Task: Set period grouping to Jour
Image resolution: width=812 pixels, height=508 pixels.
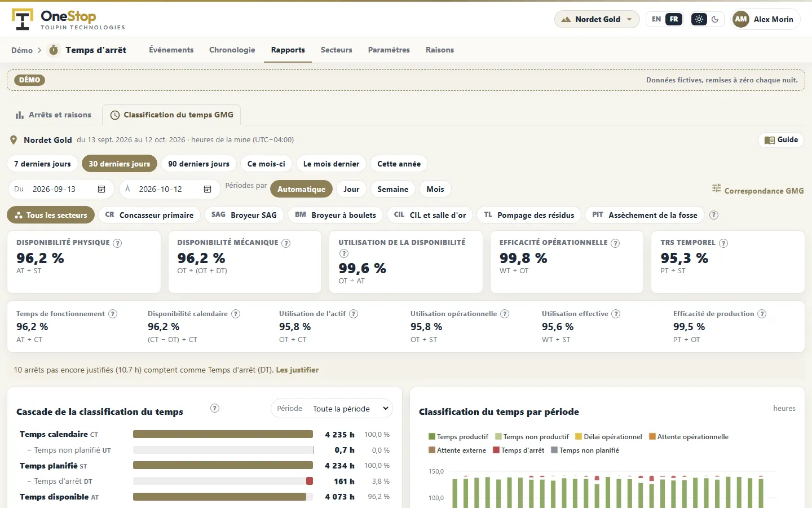Action: click(351, 189)
